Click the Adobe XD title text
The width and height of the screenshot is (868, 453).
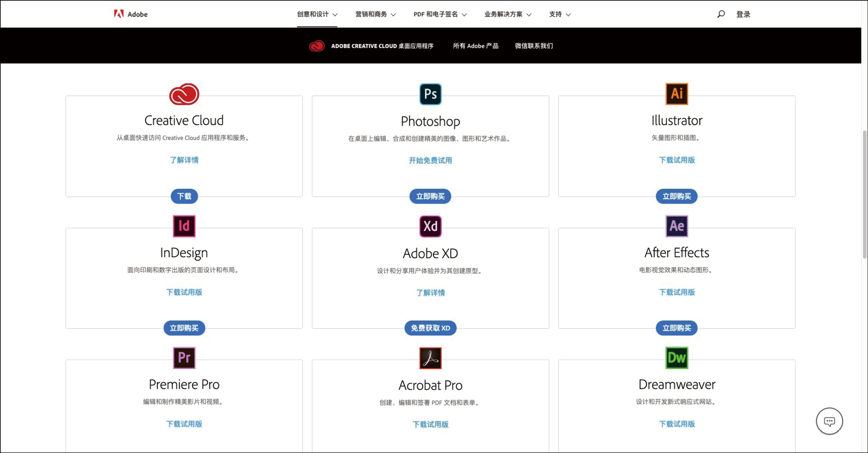click(431, 253)
